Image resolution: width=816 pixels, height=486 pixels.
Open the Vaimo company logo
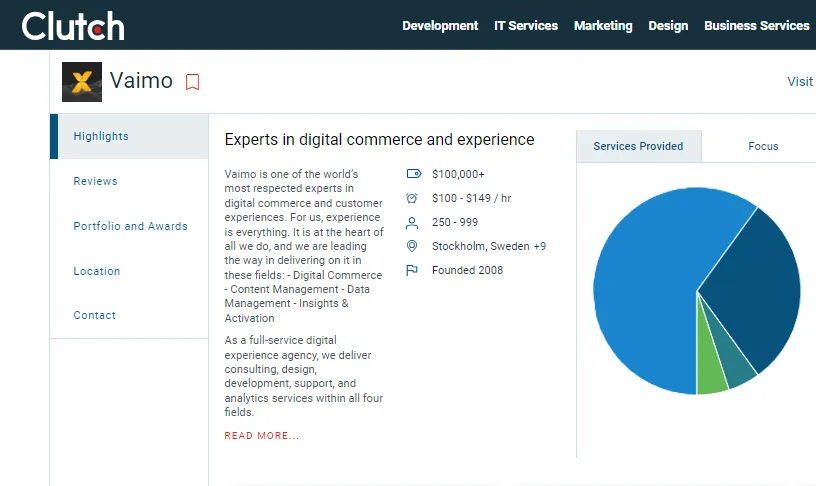[x=82, y=82]
